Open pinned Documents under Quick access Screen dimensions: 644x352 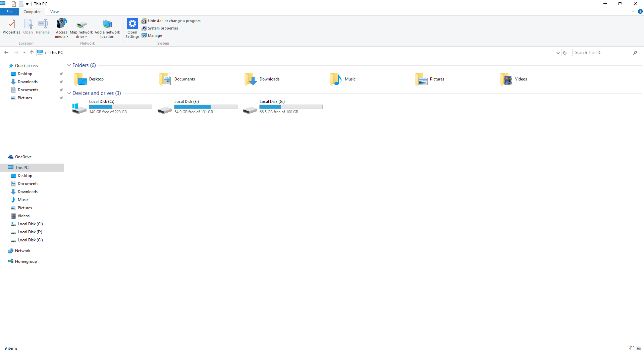click(28, 90)
